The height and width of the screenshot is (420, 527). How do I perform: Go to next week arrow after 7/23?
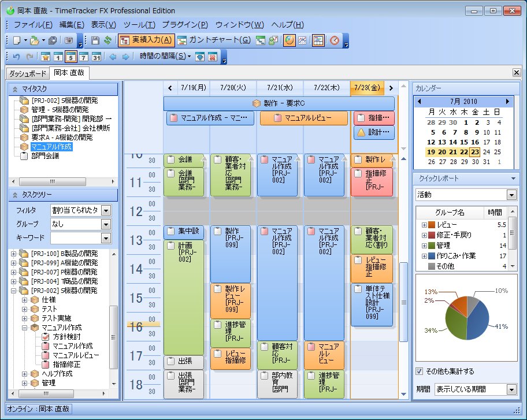coord(391,88)
